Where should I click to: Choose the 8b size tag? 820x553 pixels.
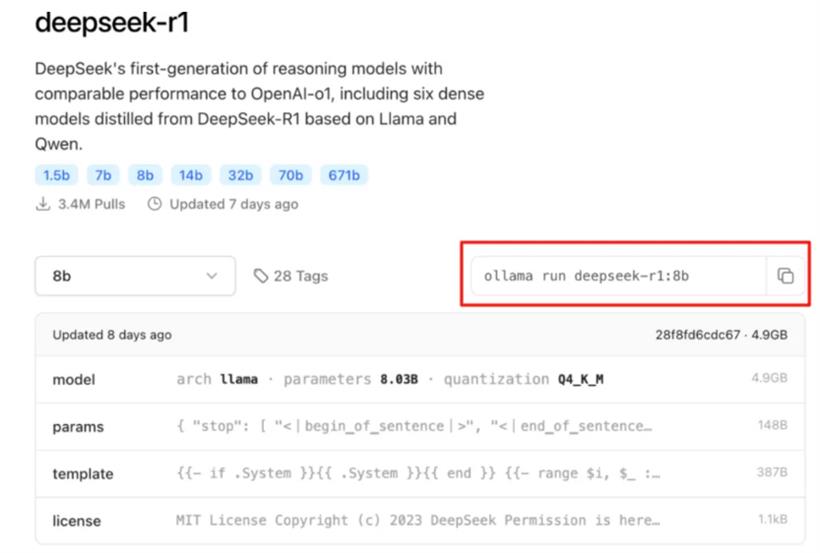coord(145,175)
